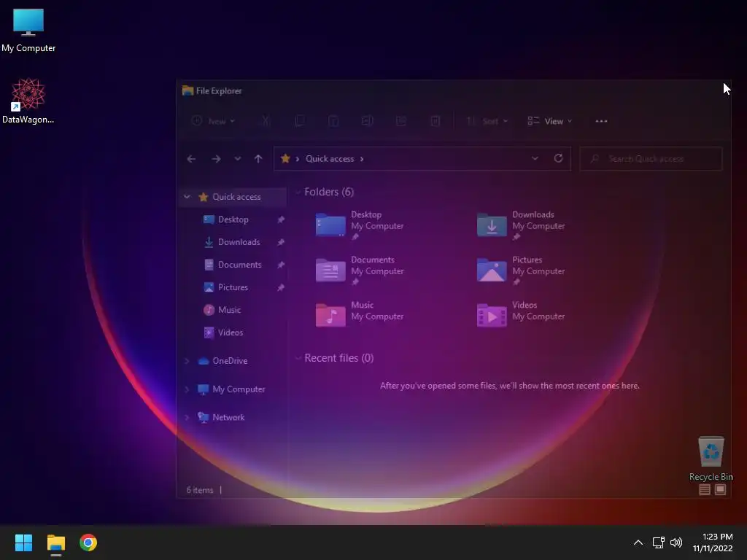
Task: Click the network icon in system tray
Action: pos(659,542)
